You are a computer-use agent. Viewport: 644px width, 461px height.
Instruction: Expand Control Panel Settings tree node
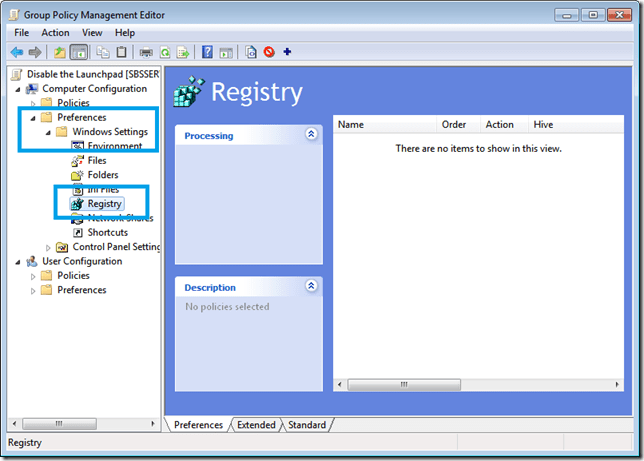pyautogui.click(x=48, y=247)
